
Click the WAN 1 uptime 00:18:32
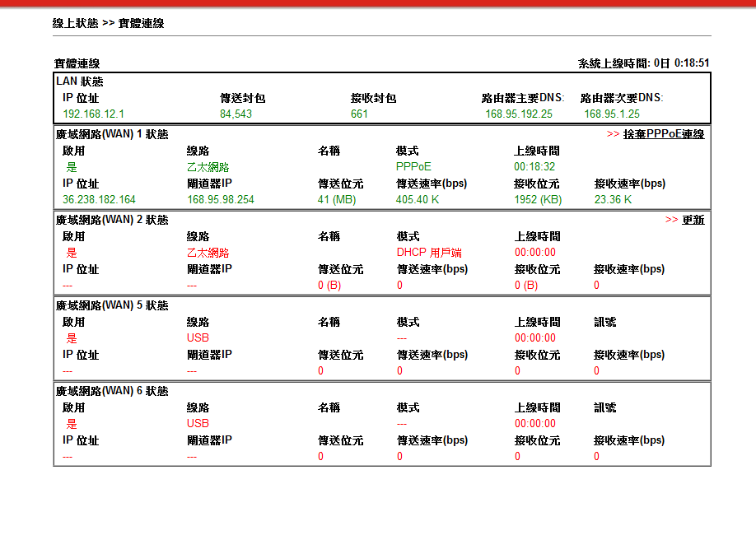534,167
